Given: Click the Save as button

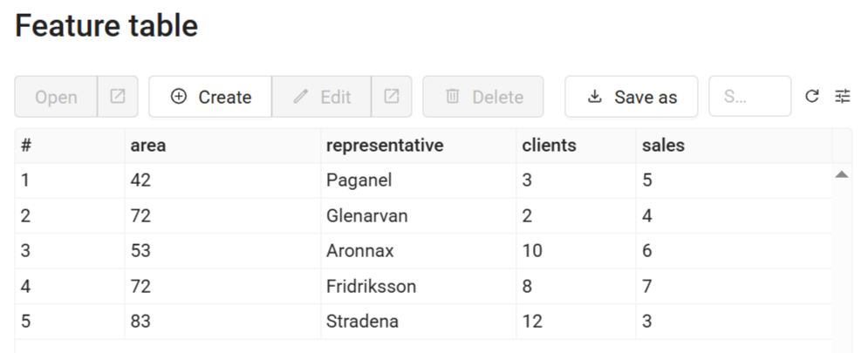Looking at the screenshot, I should [631, 97].
